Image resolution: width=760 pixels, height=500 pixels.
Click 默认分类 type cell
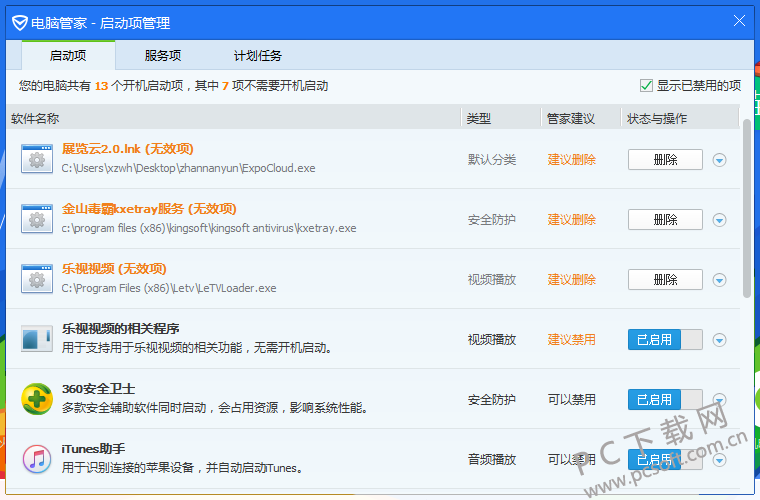(x=491, y=159)
